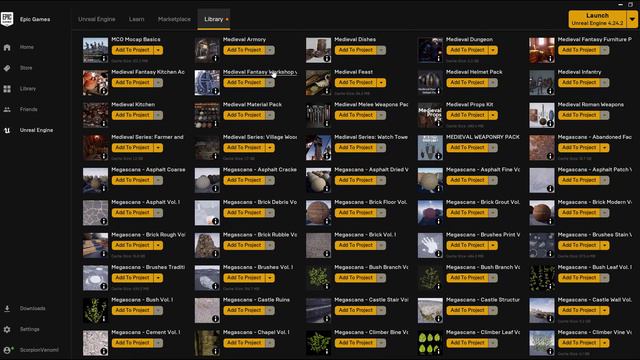Select Unreal Engine icon in sidebar
The image size is (640, 360).
click(x=7, y=130)
